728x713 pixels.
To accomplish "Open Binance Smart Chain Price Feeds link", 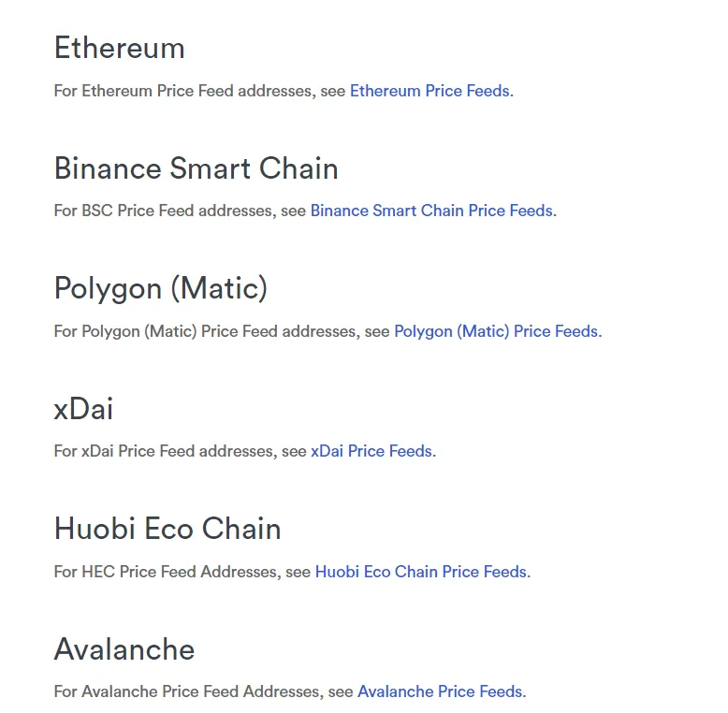I will point(431,211).
